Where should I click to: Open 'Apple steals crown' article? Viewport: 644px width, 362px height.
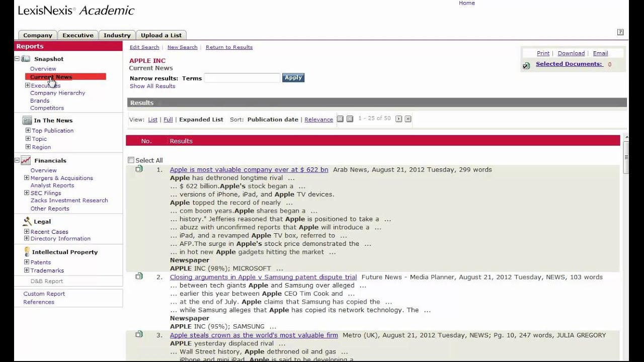254,335
